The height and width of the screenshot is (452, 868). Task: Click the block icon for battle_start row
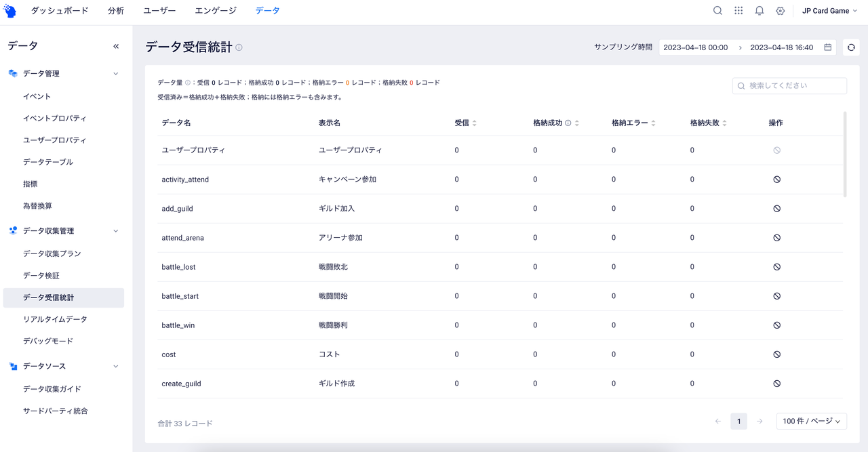point(776,296)
